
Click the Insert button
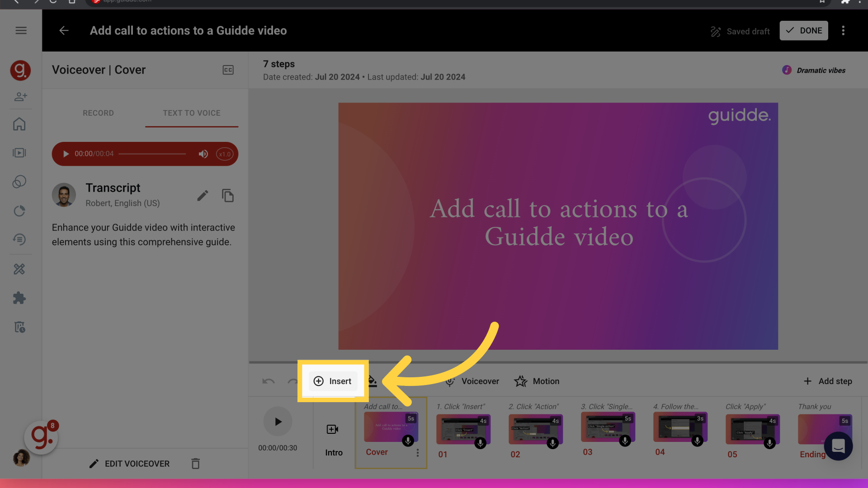coord(333,381)
